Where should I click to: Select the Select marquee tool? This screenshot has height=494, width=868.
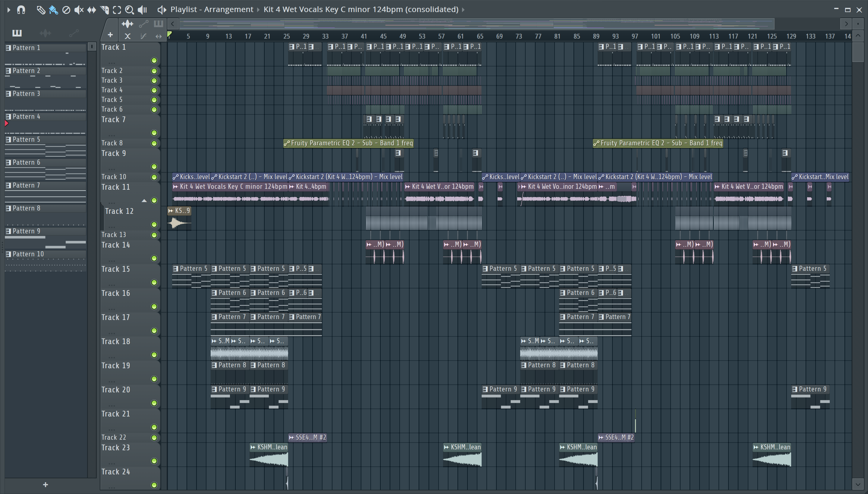click(x=117, y=10)
